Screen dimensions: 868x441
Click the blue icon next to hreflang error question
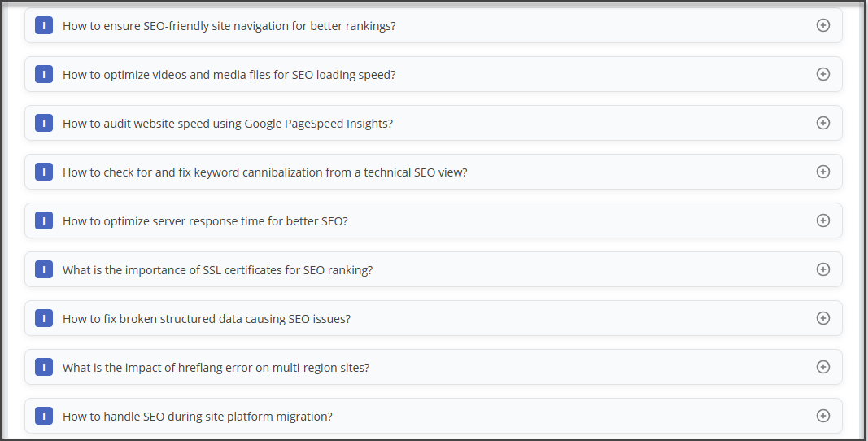[44, 367]
